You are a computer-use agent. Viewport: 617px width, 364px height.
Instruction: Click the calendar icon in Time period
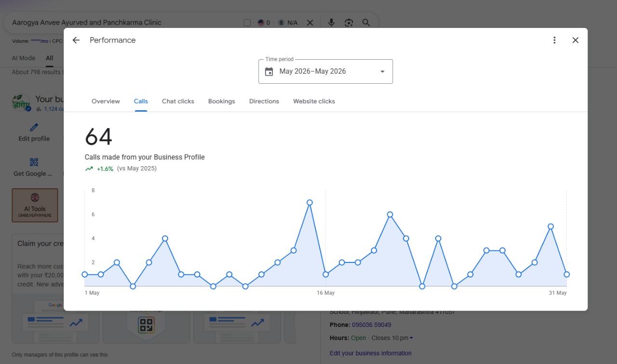pos(269,72)
